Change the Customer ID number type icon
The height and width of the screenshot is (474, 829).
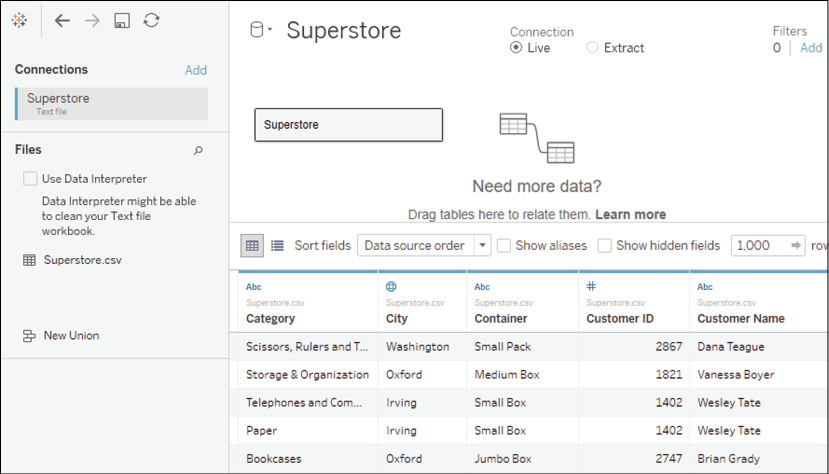[591, 286]
